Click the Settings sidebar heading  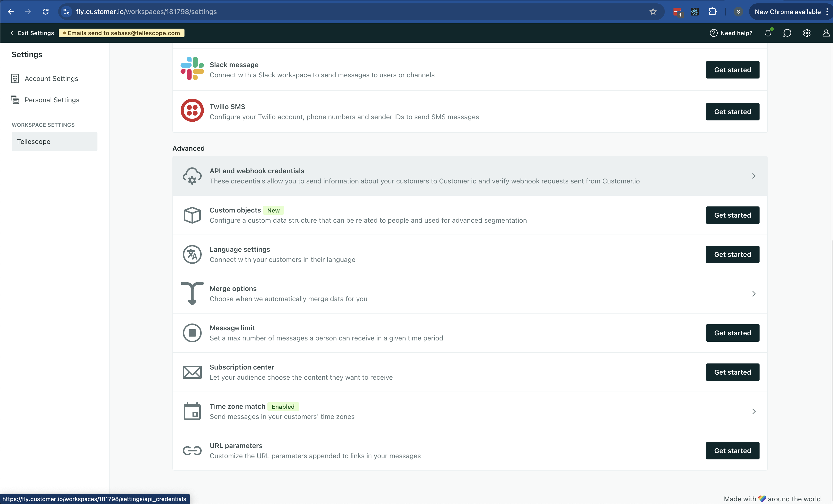27,54
